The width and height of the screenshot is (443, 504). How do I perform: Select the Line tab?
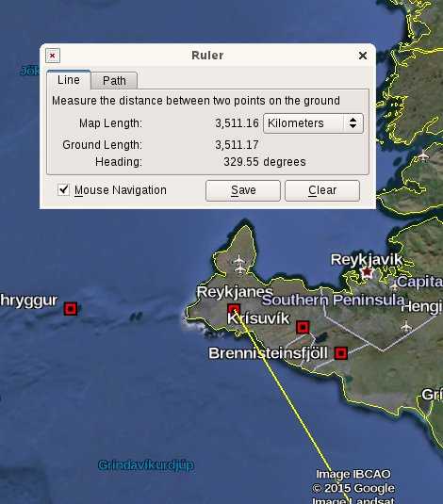[x=69, y=80]
